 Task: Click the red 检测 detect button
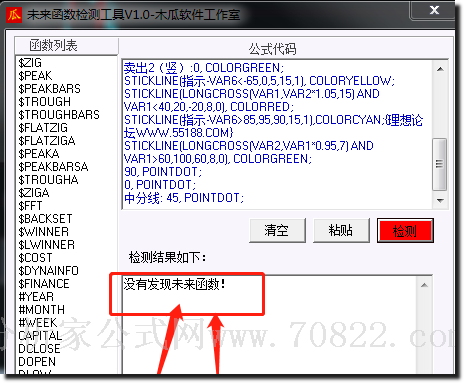(405, 230)
